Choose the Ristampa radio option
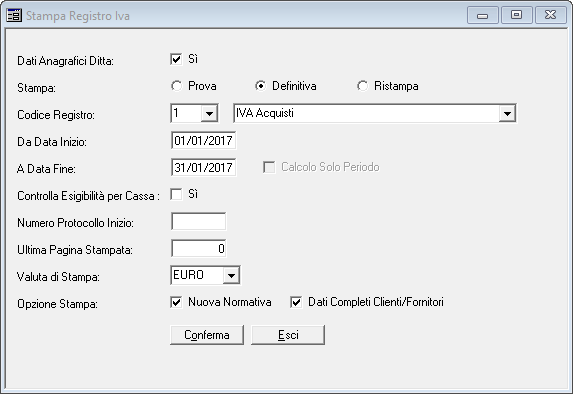573x394 pixels. pyautogui.click(x=362, y=86)
